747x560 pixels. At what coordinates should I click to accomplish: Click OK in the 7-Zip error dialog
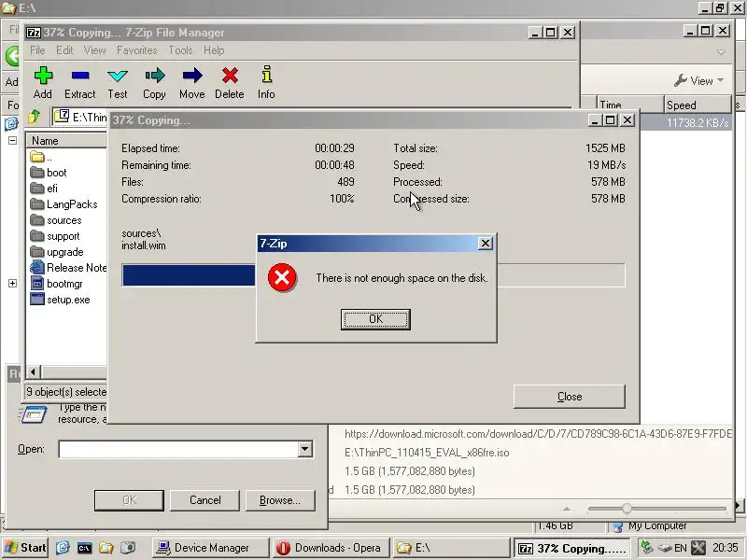(x=375, y=319)
